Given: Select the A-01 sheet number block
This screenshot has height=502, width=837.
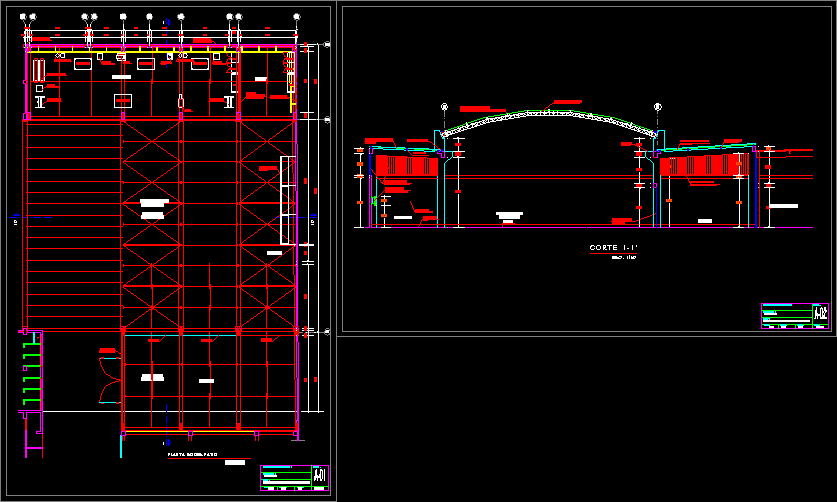Looking at the screenshot, I should (319, 475).
